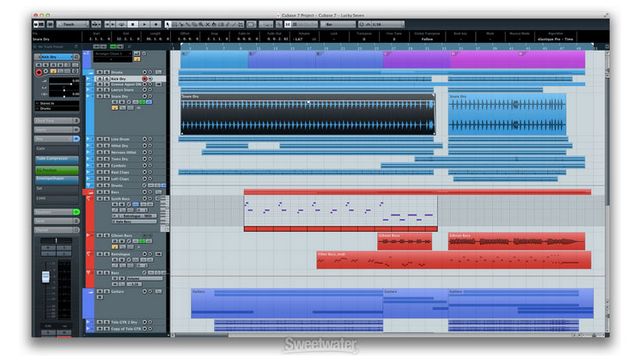Mute the Hihat Dry track
Image resolution: width=640 pixels, height=364 pixels.
coord(100,146)
